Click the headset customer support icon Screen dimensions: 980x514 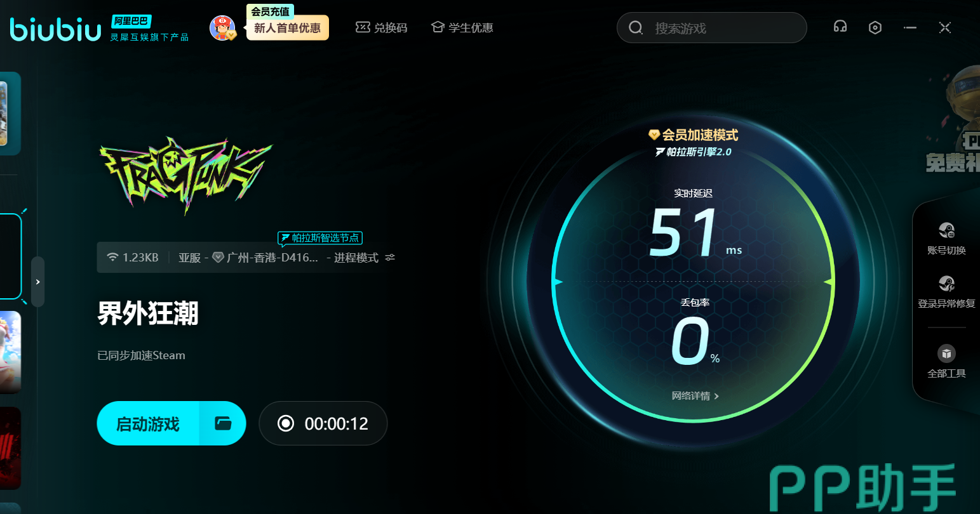(x=840, y=27)
